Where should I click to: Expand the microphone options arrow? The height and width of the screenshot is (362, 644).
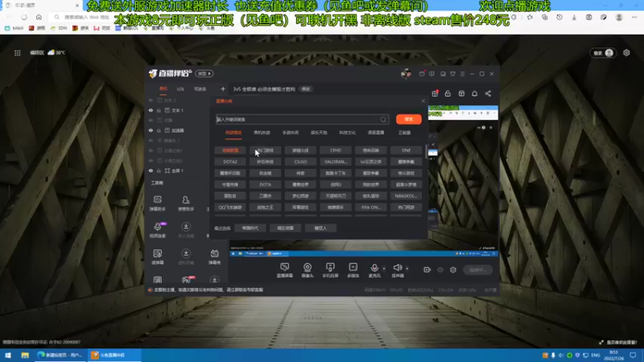[x=384, y=269]
